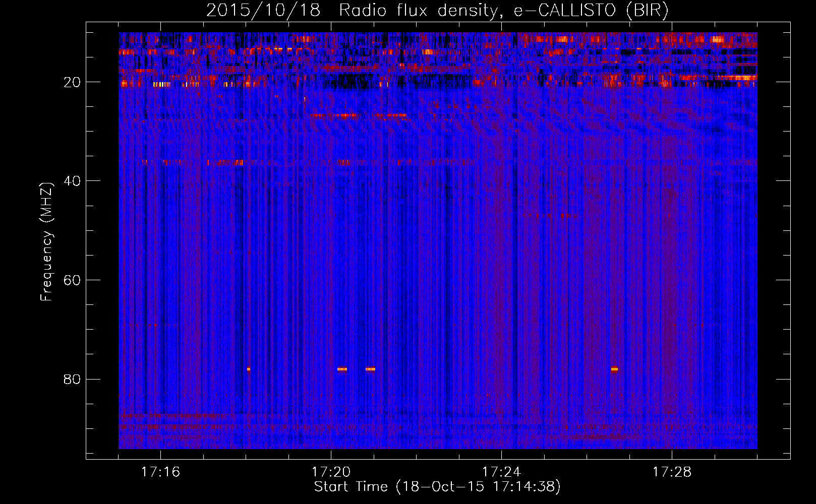The height and width of the screenshot is (504, 816).
Task: Select the "17:20" time tick label
Action: point(331,472)
